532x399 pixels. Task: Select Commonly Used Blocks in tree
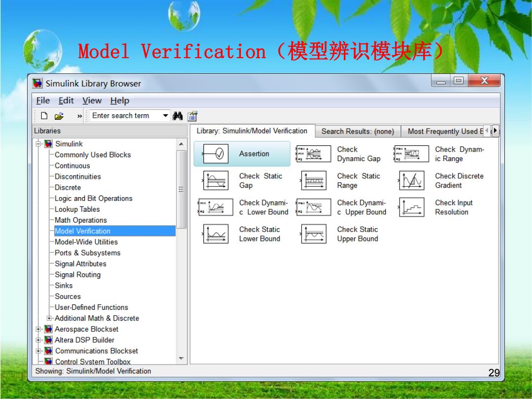click(93, 155)
